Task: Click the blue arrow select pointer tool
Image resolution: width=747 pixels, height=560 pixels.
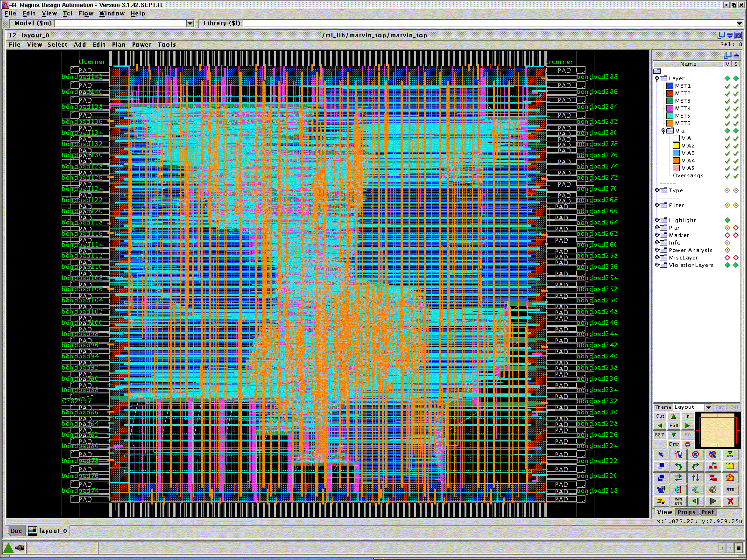Action: click(661, 455)
